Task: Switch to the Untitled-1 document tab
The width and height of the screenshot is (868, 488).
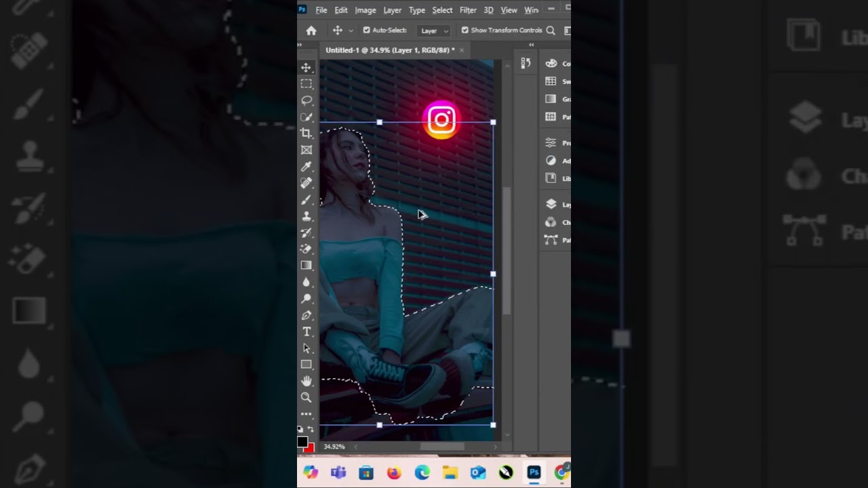Action: (390, 50)
